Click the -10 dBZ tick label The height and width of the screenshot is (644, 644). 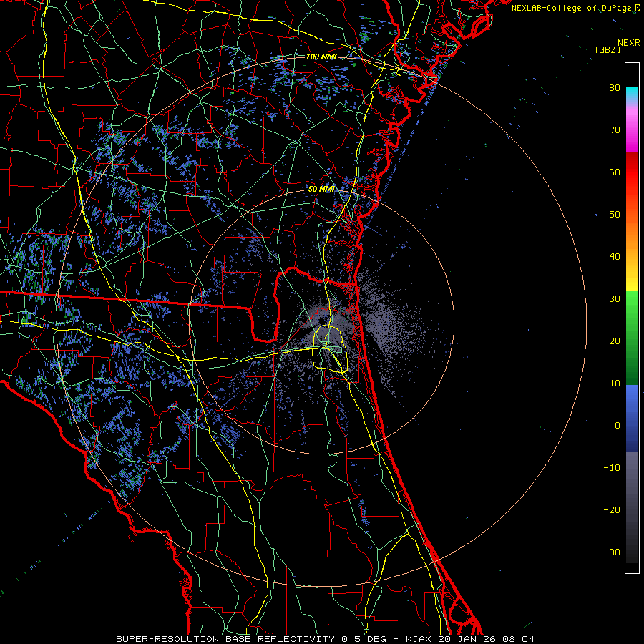612,468
